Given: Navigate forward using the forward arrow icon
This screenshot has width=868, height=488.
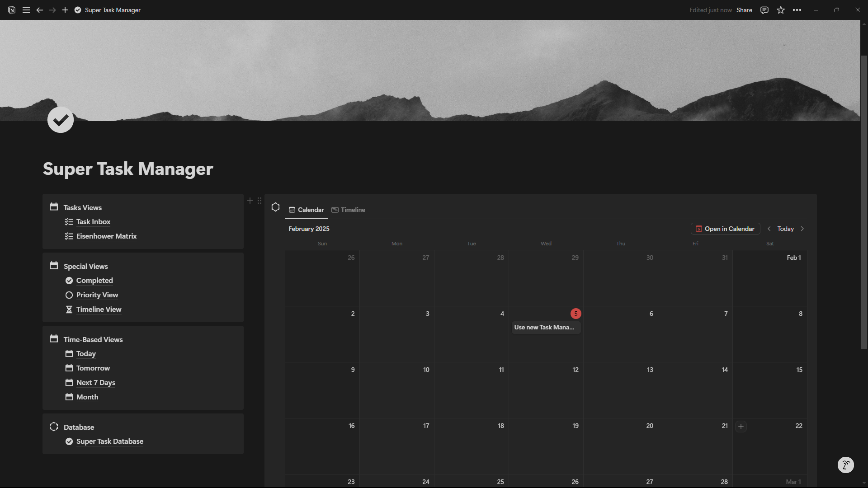Looking at the screenshot, I should pyautogui.click(x=52, y=9).
